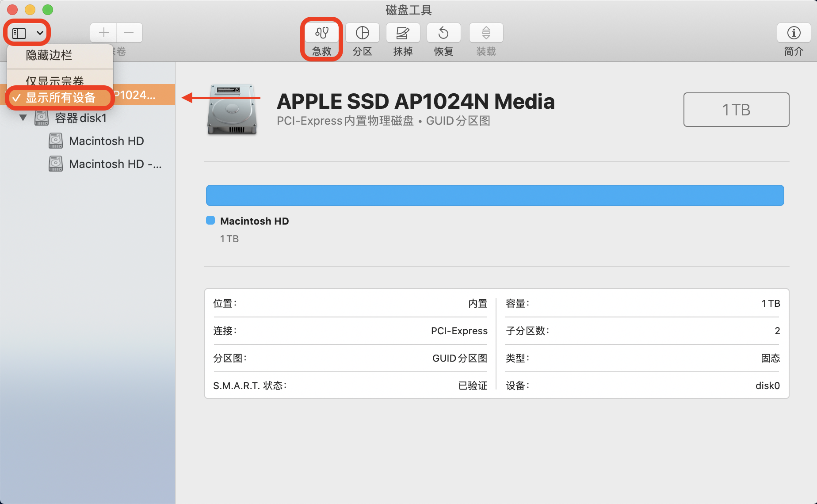Select the Macintosh HD -... data volume
Viewport: 817px width, 504px height.
click(x=115, y=164)
